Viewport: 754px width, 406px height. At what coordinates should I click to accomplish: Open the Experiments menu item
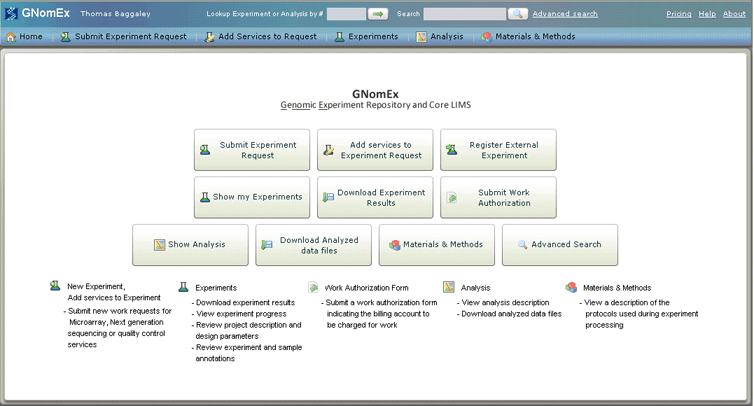pos(367,37)
